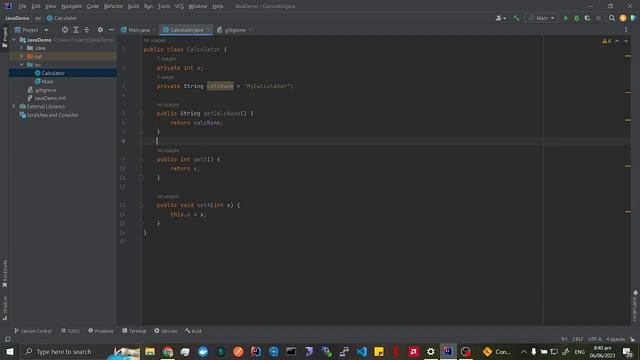Viewport: 640px width, 360px height.
Task: Click JavaDemo in the breadcrumb bar
Action: click(17, 18)
